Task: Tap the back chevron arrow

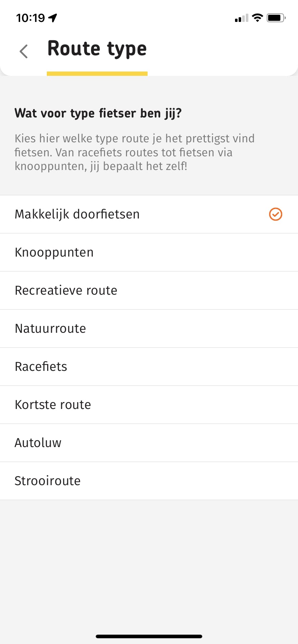Action: [x=24, y=51]
